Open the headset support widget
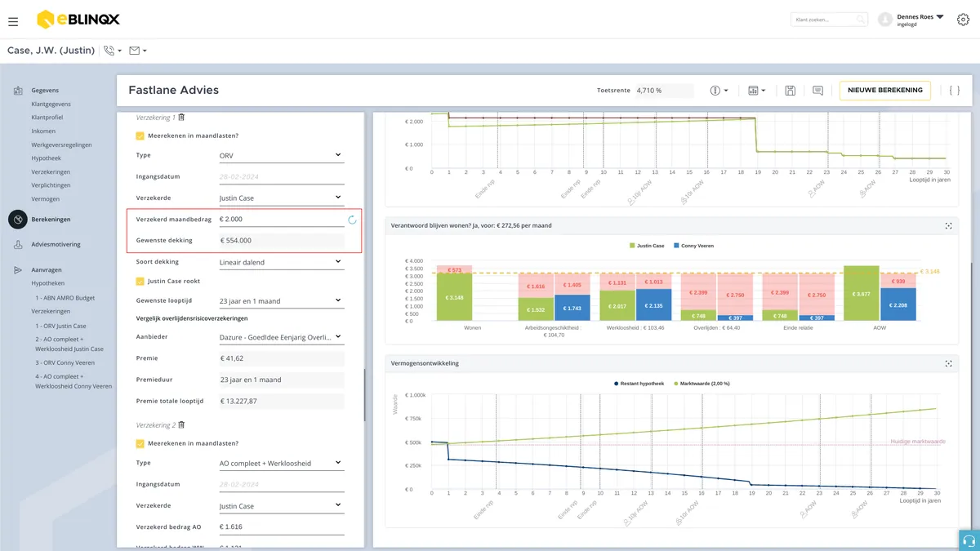The height and width of the screenshot is (551, 980). coord(969,540)
